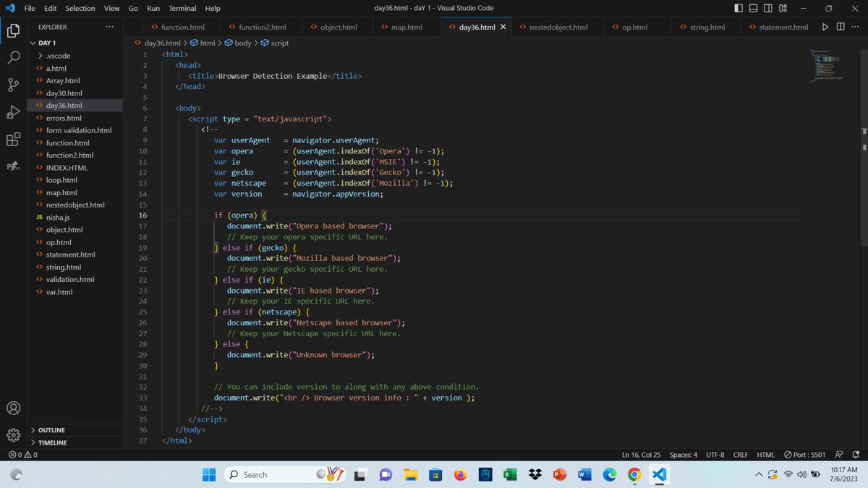Image resolution: width=868 pixels, height=488 pixels.
Task: Open the Run and Debug view
Action: [13, 112]
